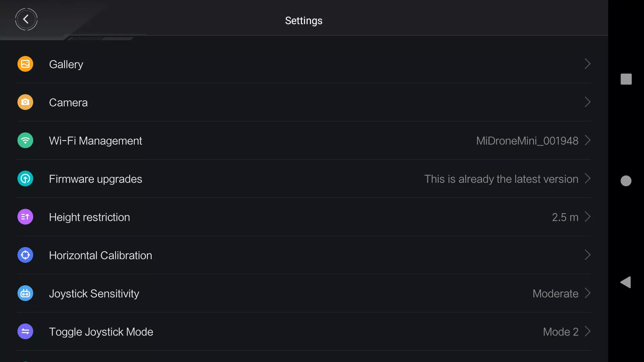Tap the Android home circle button
The width and height of the screenshot is (644, 362).
[626, 181]
